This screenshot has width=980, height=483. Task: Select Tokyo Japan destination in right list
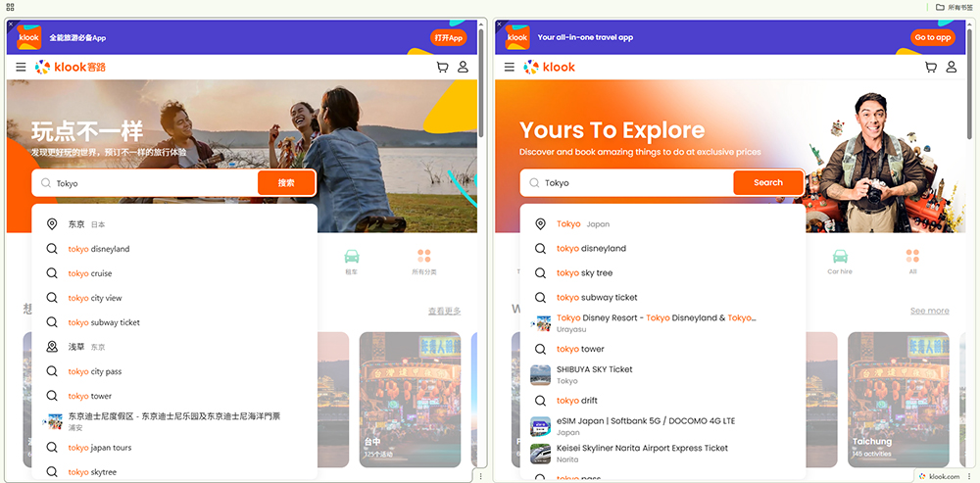pyautogui.click(x=662, y=223)
